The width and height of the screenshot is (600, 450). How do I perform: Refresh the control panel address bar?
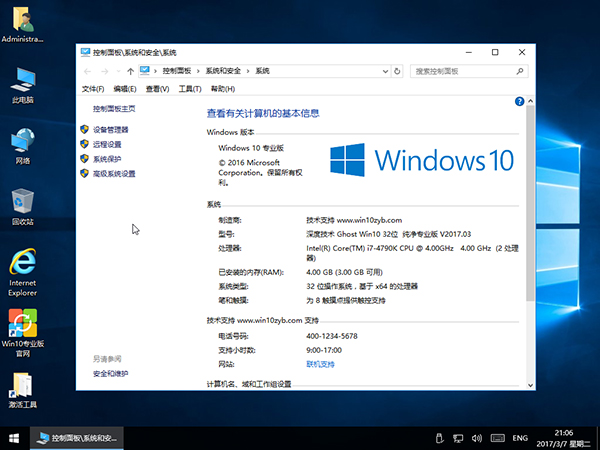[397, 71]
